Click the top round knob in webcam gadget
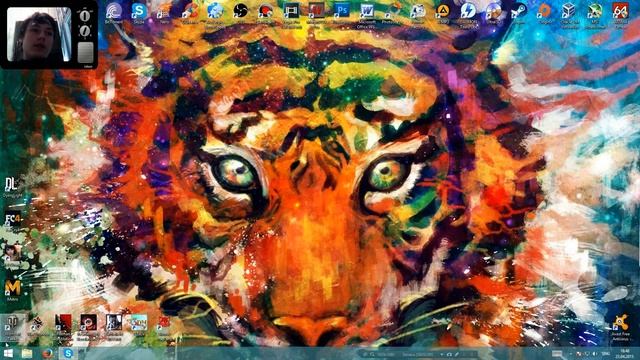Screen dimensions: 640x360 85,16
